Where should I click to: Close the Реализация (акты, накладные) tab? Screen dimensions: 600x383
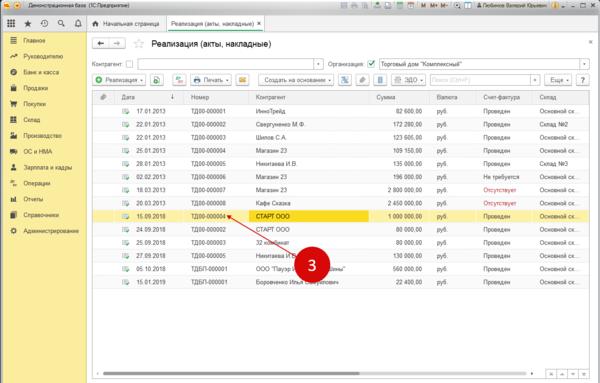pyautogui.click(x=259, y=23)
